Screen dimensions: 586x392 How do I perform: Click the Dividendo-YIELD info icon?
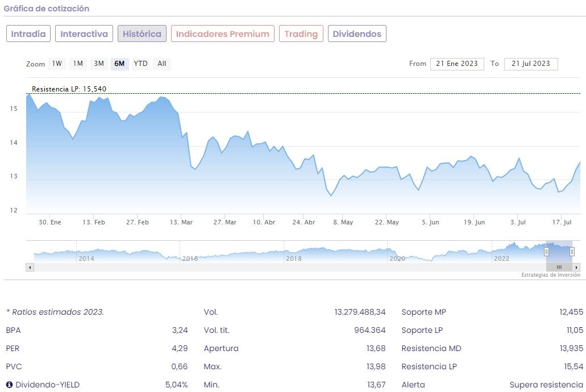(x=9, y=385)
